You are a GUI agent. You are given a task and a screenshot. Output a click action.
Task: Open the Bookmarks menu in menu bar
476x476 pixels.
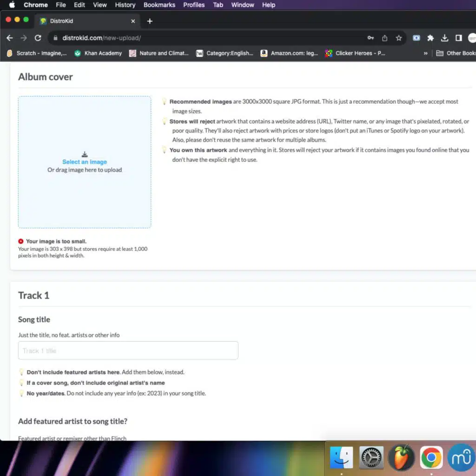(159, 5)
